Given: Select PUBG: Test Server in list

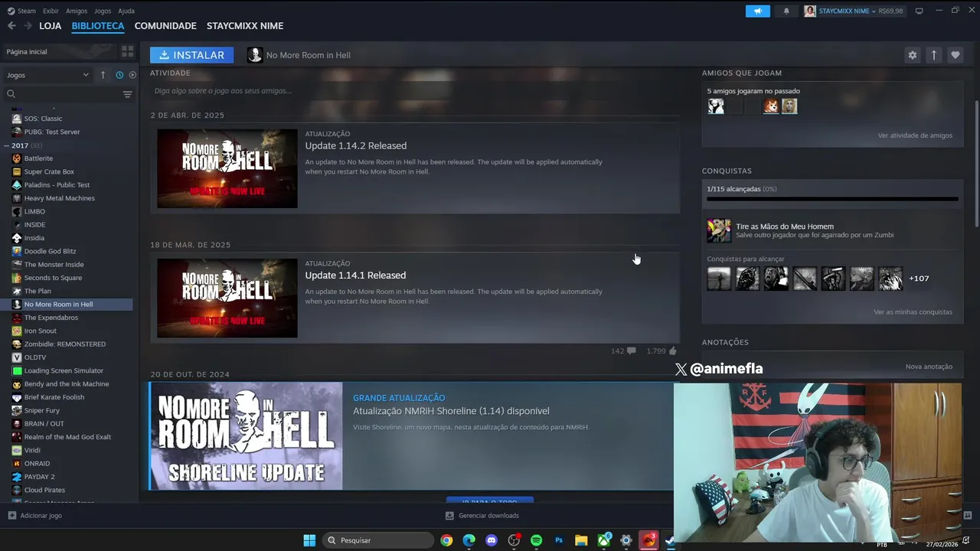Looking at the screenshot, I should click(x=52, y=132).
